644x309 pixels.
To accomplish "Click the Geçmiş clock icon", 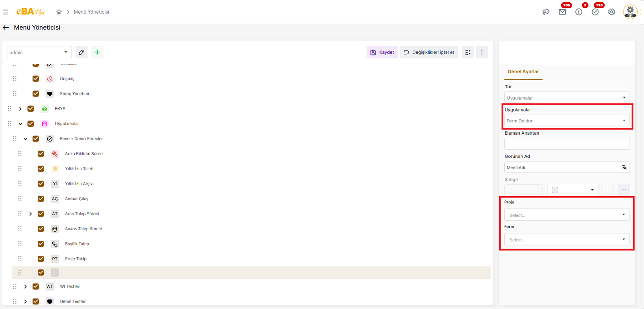I will click(50, 79).
